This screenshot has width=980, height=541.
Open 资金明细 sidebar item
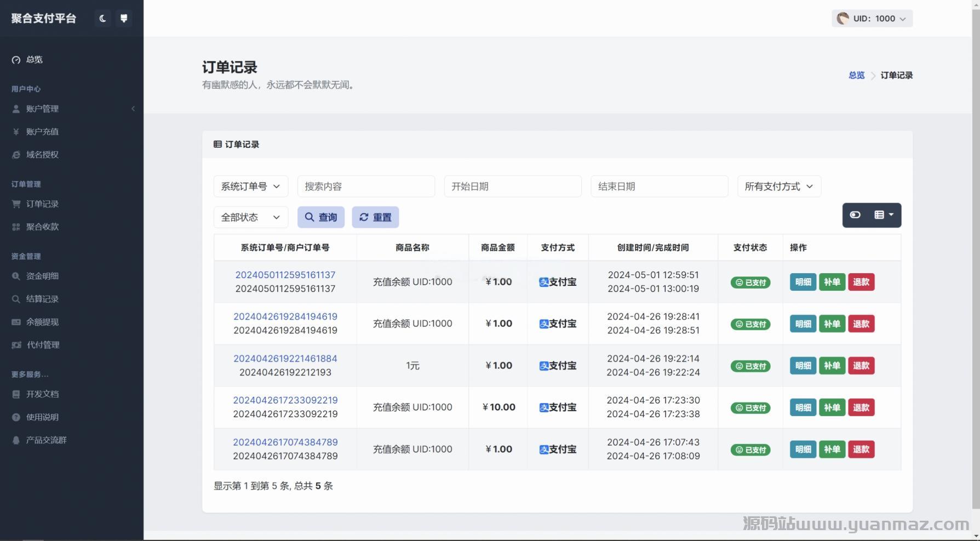42,277
